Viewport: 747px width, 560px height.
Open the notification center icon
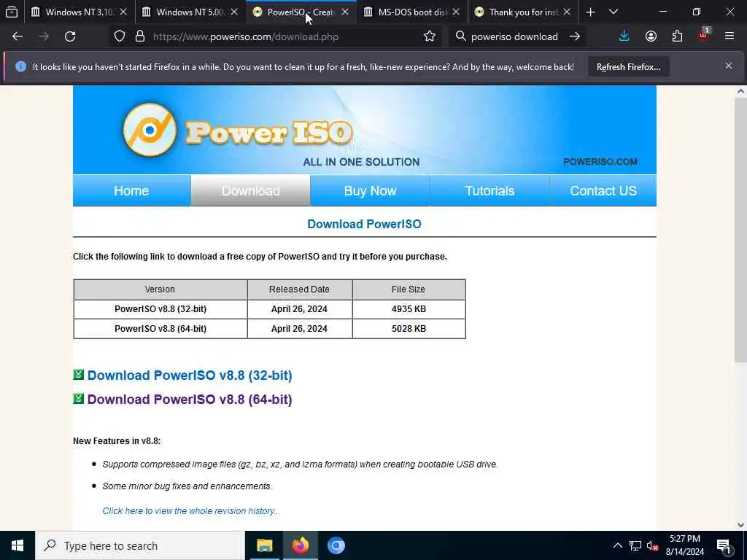[724, 545]
